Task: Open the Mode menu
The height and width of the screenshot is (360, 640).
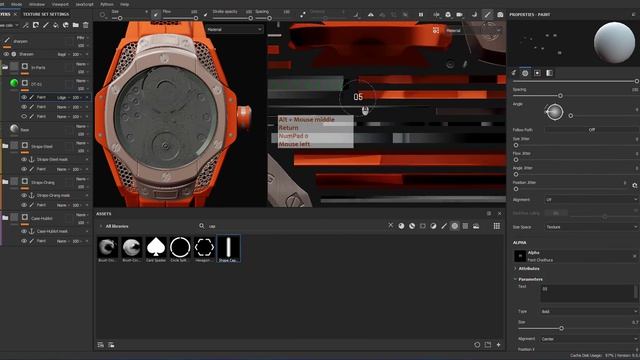Action: (x=17, y=4)
